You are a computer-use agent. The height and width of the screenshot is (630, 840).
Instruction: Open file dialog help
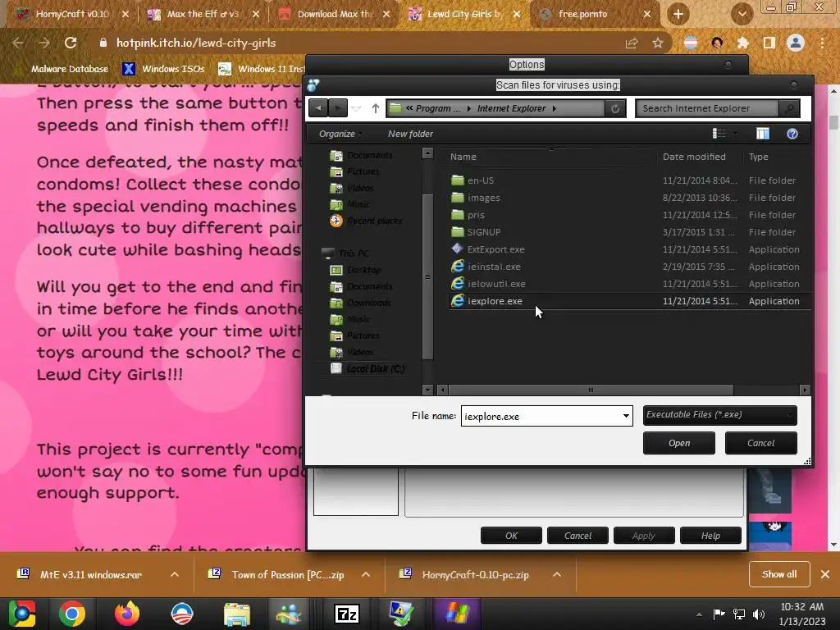click(792, 134)
